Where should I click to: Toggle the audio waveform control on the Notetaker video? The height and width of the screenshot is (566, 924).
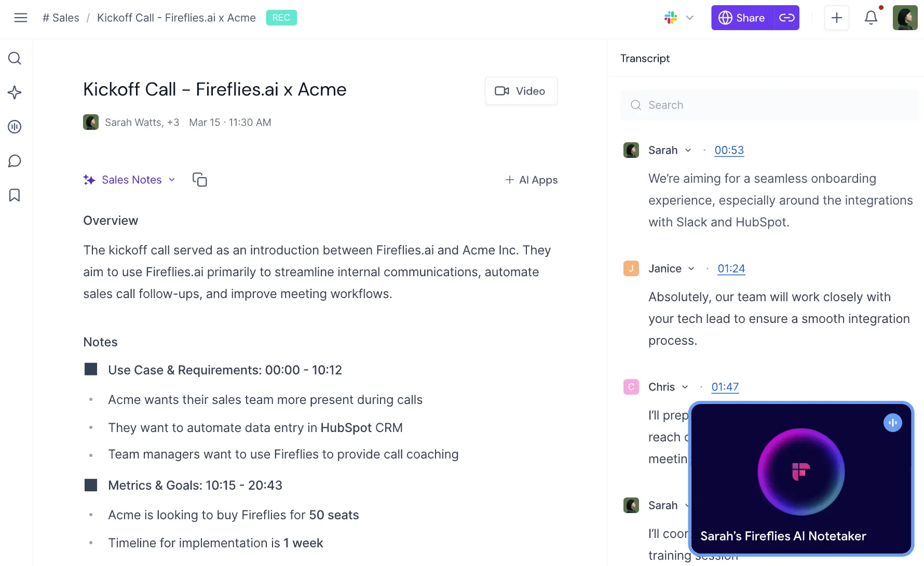pos(892,423)
